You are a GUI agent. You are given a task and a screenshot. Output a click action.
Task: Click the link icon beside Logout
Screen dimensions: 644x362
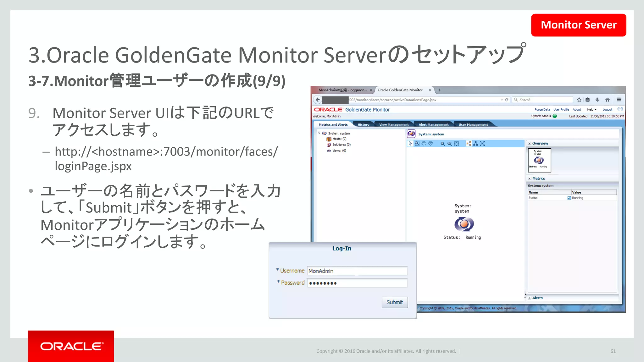pyautogui.click(x=620, y=109)
